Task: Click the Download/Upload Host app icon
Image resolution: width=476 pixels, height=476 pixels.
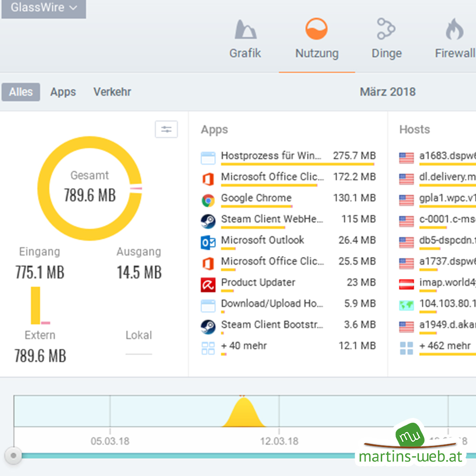Action: [x=208, y=306]
